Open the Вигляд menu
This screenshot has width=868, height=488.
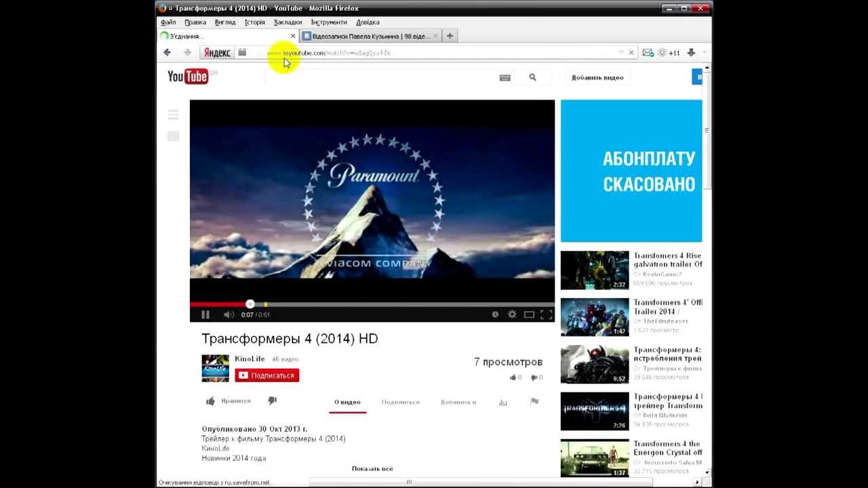point(225,22)
